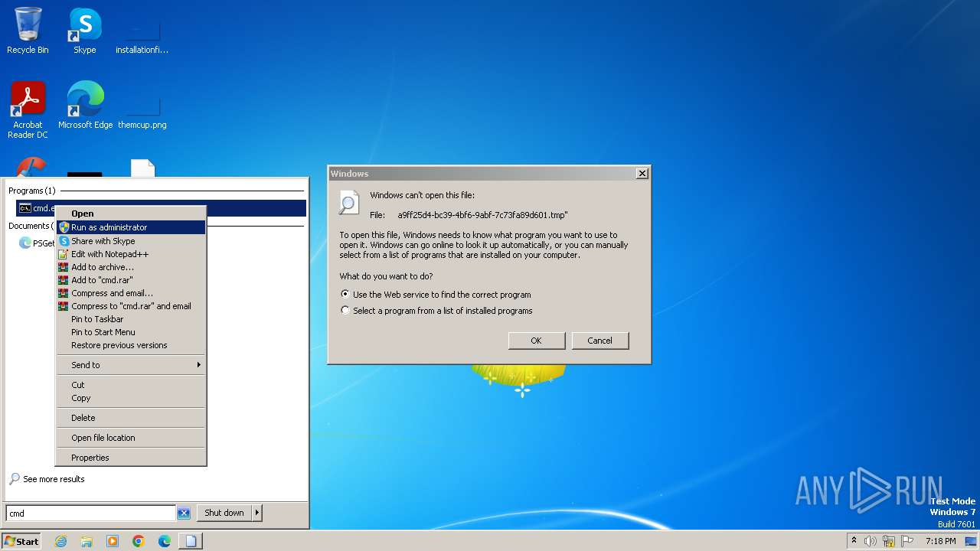Click the cmd search input field
This screenshot has width=980, height=551.
[91, 514]
